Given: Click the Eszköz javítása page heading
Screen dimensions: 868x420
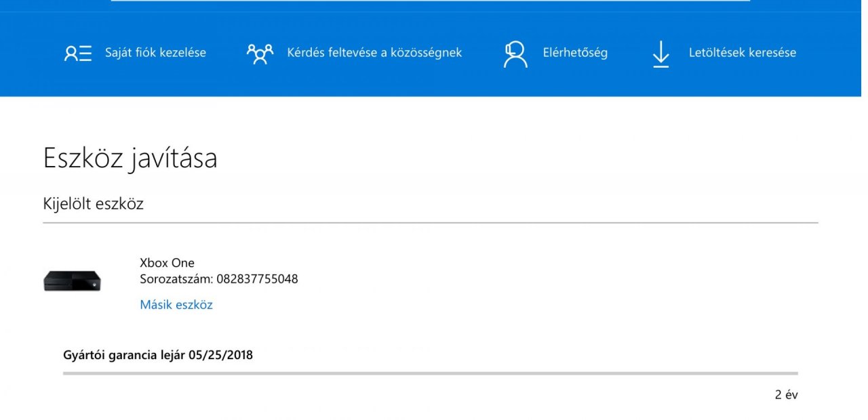Looking at the screenshot, I should [x=130, y=159].
